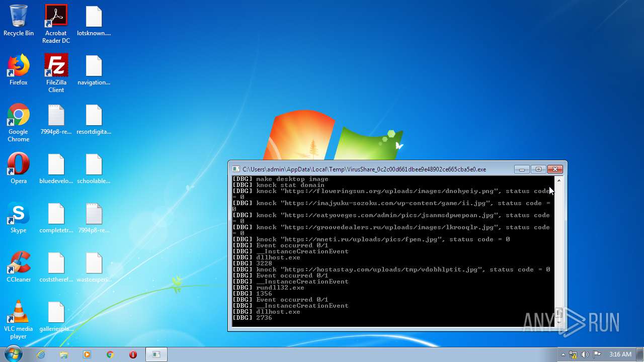
Task: Click the 3:16 AM taskbar clock
Action: (x=620, y=354)
